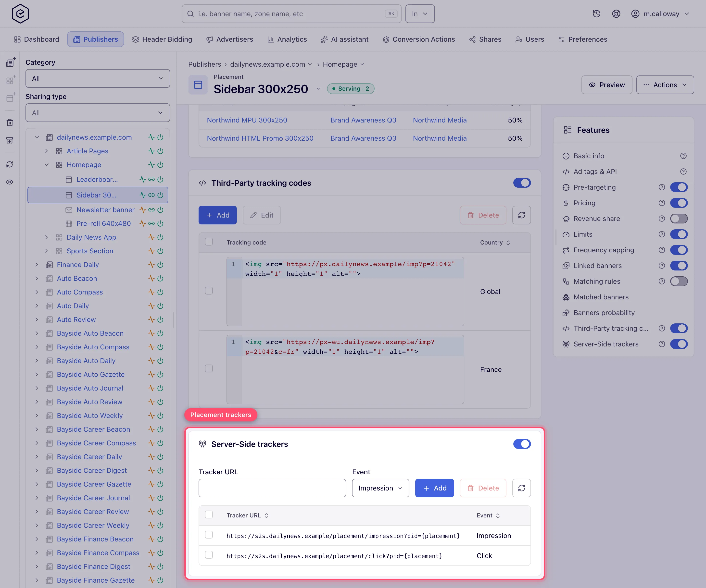Click the help icon next to Pricing
This screenshot has height=588, width=706.
coord(662,203)
